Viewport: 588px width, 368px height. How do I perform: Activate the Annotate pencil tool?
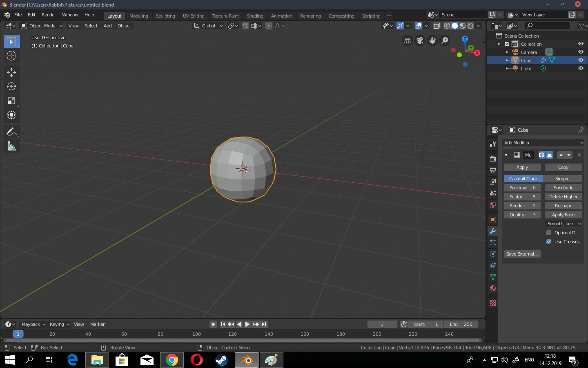(x=11, y=132)
